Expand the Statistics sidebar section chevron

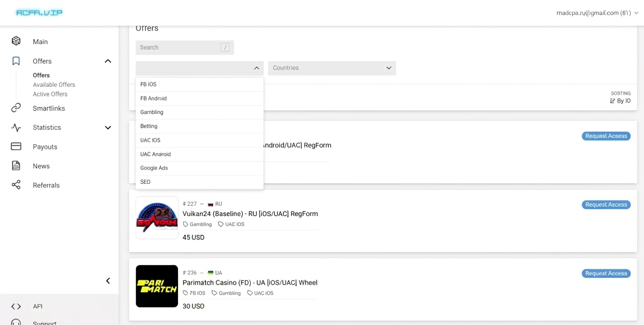[108, 127]
